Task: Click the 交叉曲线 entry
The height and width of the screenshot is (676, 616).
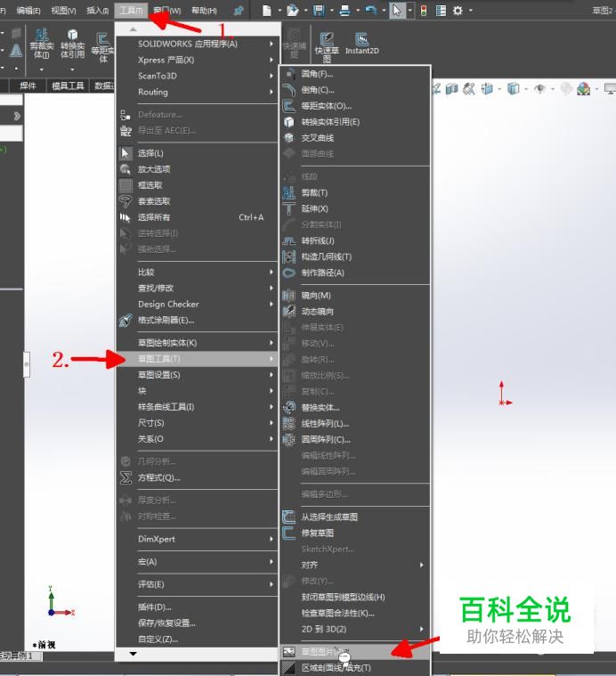Action: point(355,137)
